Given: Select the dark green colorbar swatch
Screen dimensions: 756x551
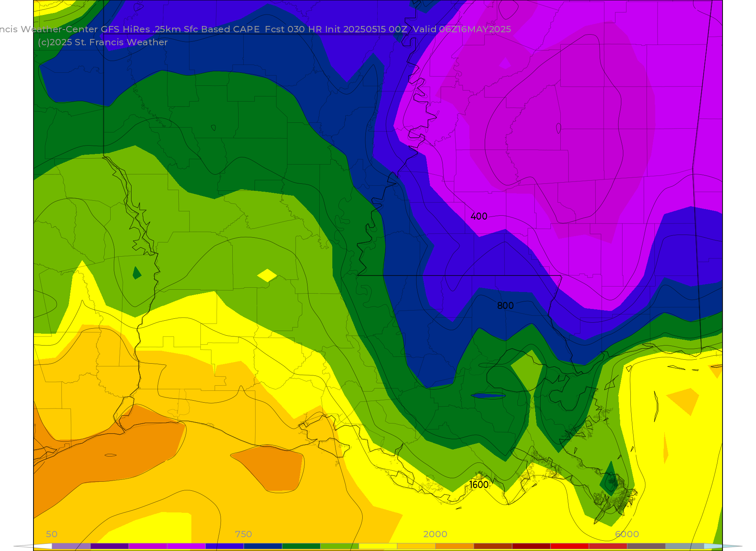Looking at the screenshot, I should pyautogui.click(x=301, y=546).
